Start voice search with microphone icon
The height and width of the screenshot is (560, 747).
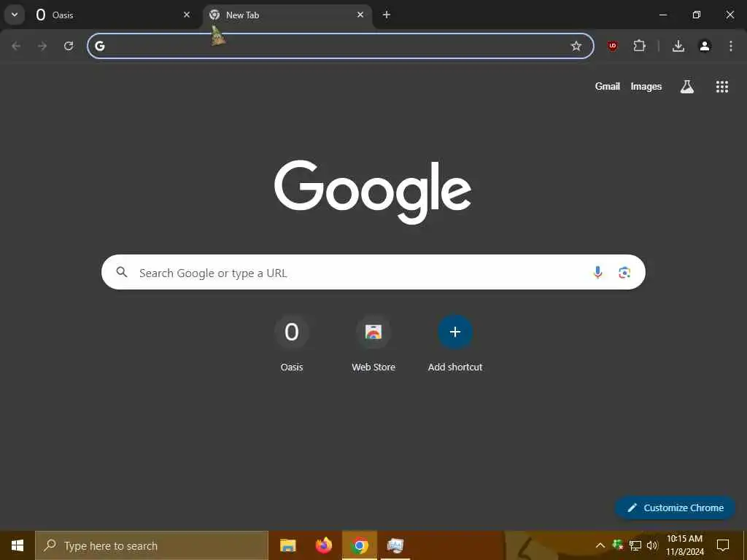click(597, 272)
